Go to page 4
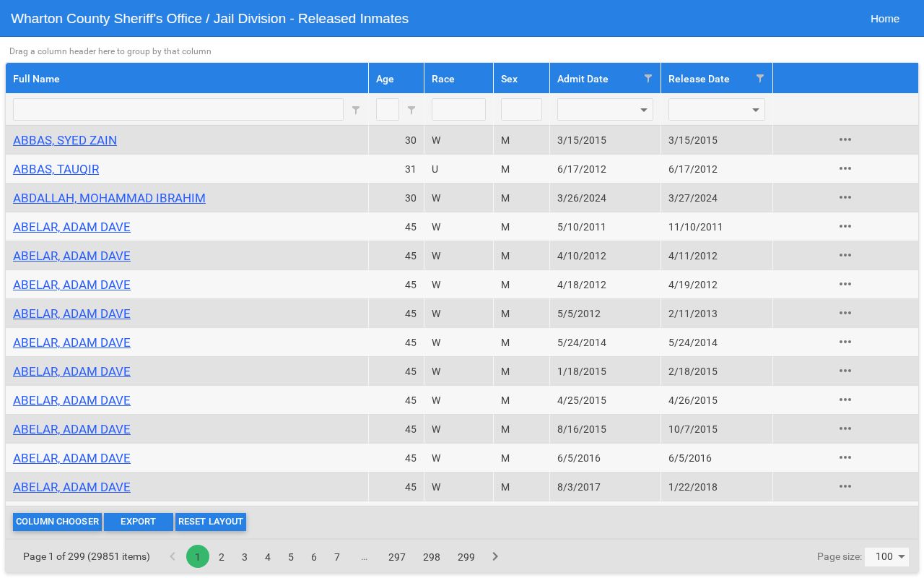The width and height of the screenshot is (924, 578). (x=268, y=556)
